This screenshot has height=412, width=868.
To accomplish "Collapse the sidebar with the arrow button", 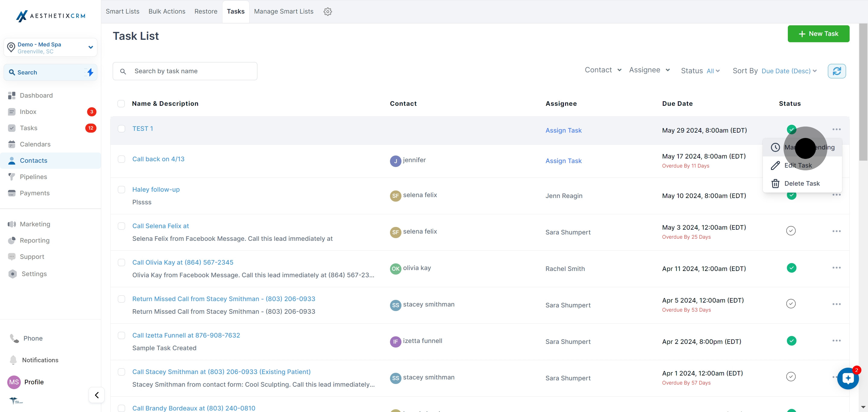I will pyautogui.click(x=97, y=395).
